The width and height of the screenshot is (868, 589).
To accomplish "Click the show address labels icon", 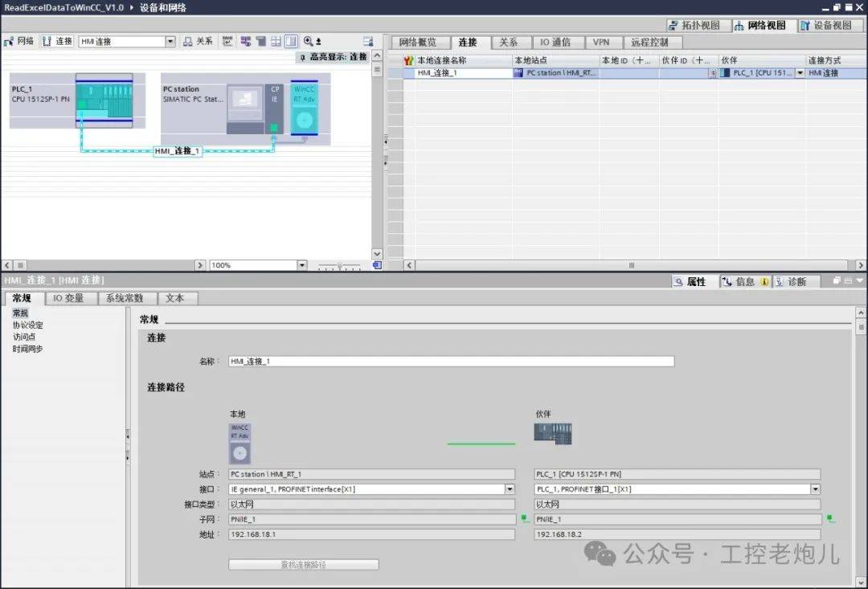I will (x=227, y=42).
